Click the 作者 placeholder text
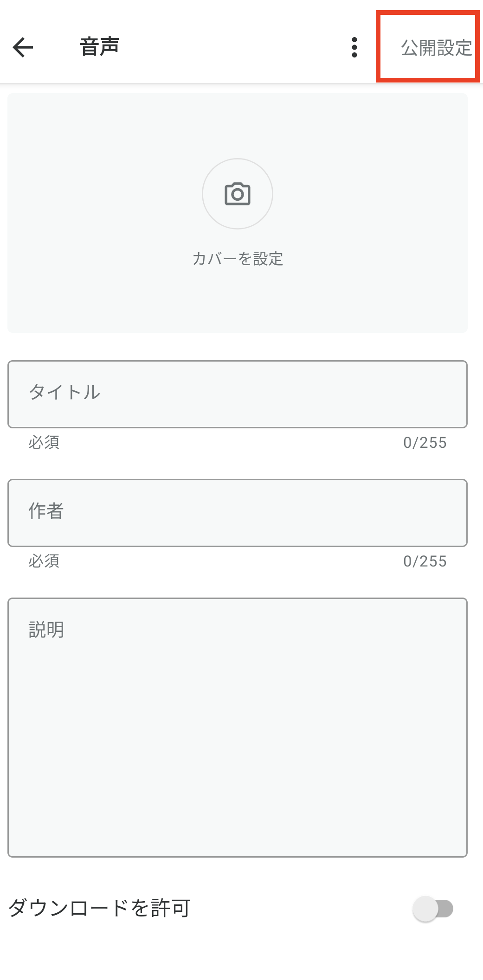 click(46, 511)
